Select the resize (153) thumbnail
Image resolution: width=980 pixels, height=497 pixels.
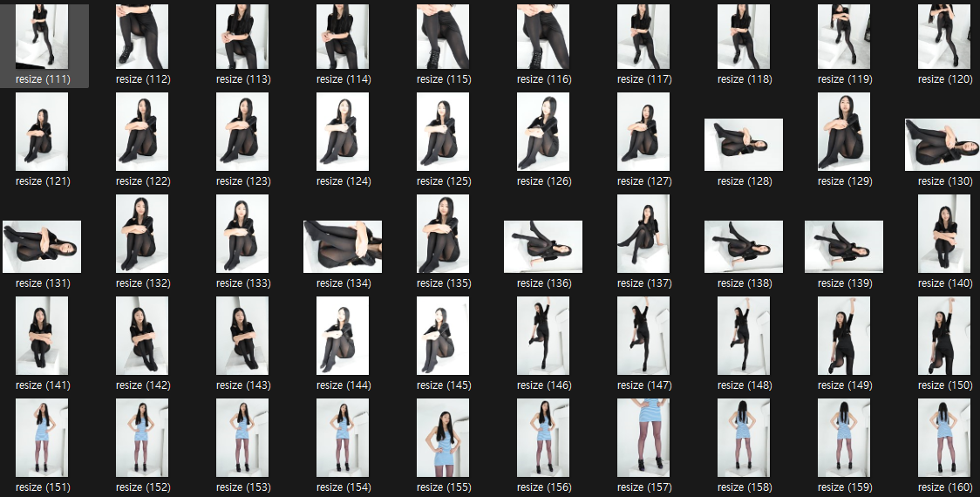tap(242, 438)
